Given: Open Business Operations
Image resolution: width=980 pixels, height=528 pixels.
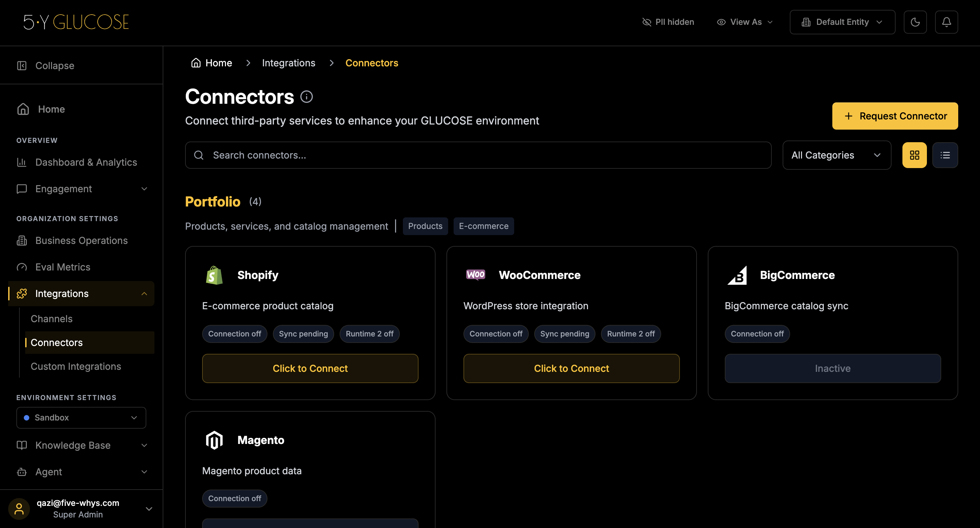Looking at the screenshot, I should (81, 241).
